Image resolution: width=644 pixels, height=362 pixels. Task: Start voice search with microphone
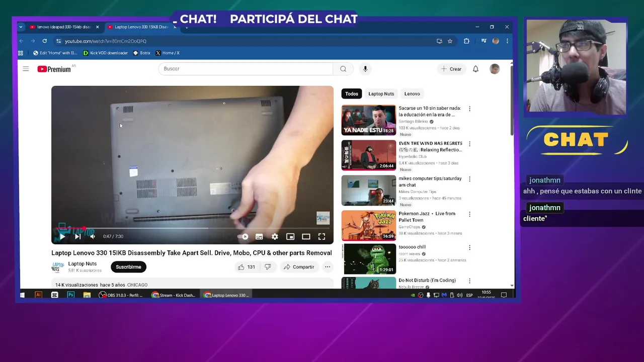(x=365, y=69)
